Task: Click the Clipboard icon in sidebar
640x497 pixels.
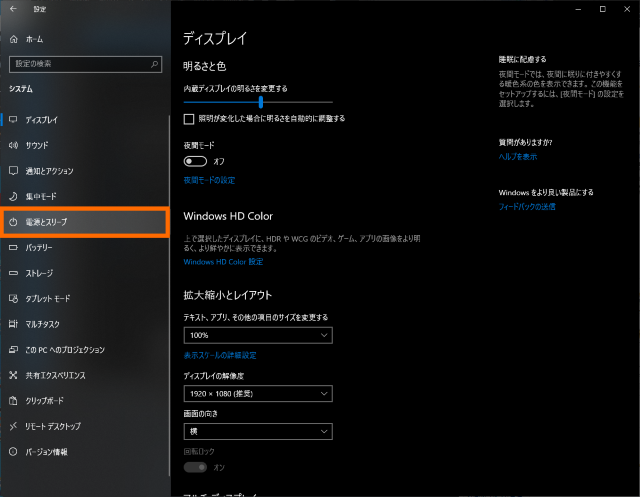Action: click(14, 400)
